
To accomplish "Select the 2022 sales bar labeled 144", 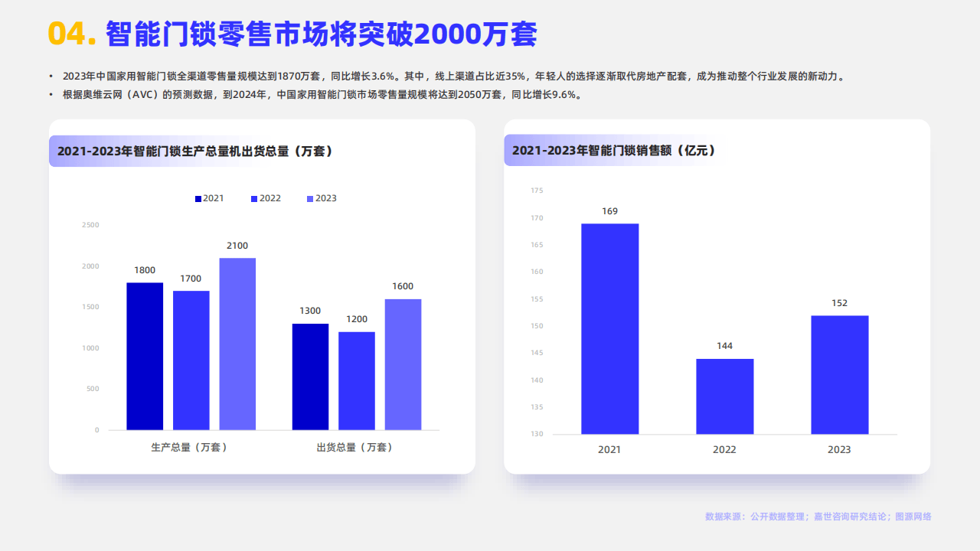I will tap(724, 396).
